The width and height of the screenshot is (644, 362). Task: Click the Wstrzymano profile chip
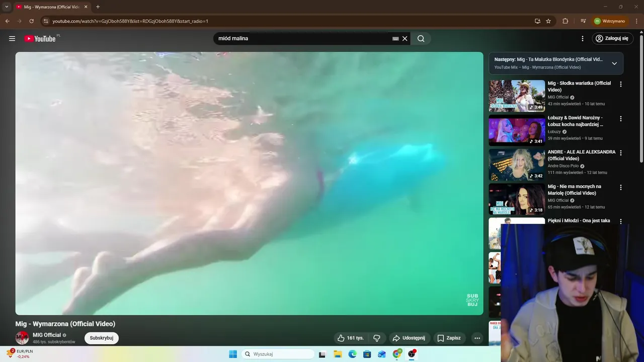point(610,21)
